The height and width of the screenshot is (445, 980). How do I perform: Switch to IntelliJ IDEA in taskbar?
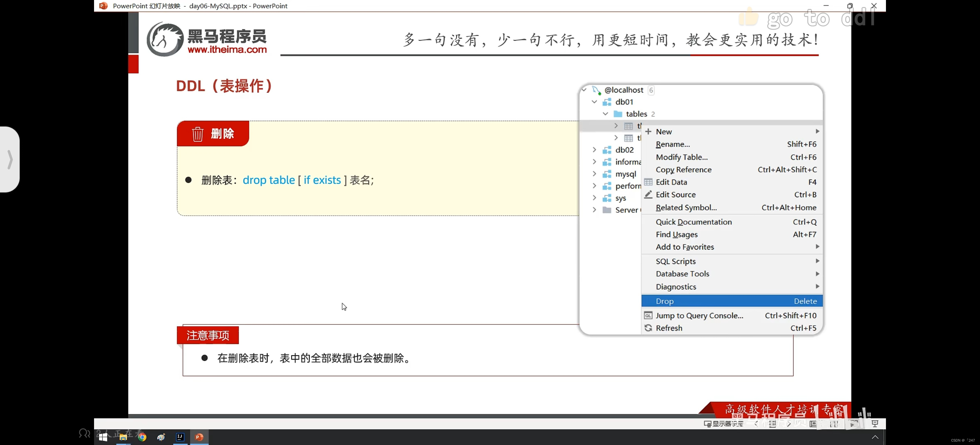coord(180,437)
